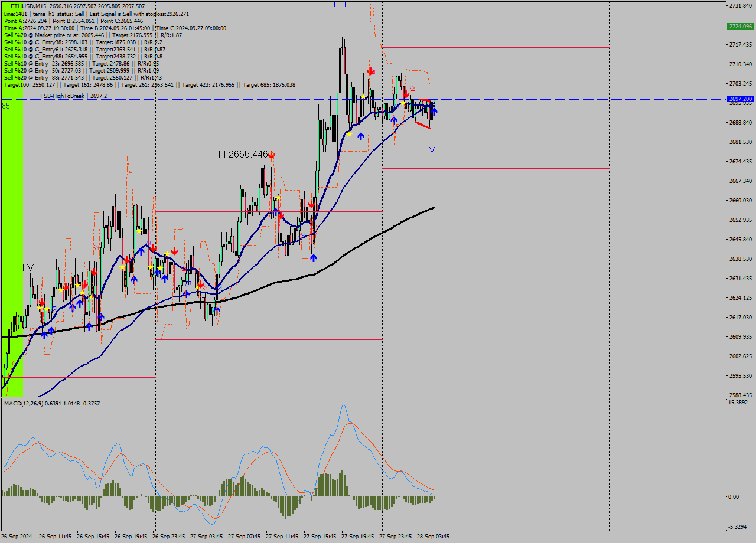This screenshot has width=756, height=543.
Task: Click the 'Sell %10 @ C_Entry88: 2654.955' line
Action: point(83,56)
